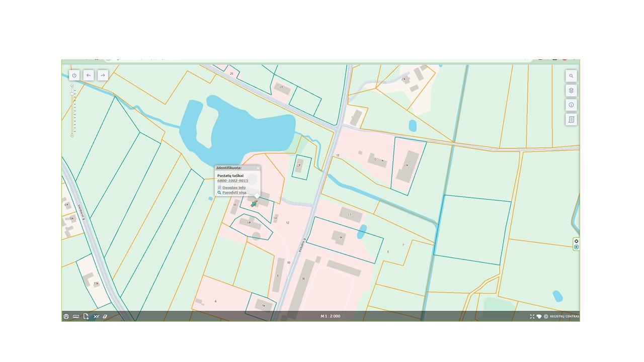Open the map search magnifier tool

(571, 76)
